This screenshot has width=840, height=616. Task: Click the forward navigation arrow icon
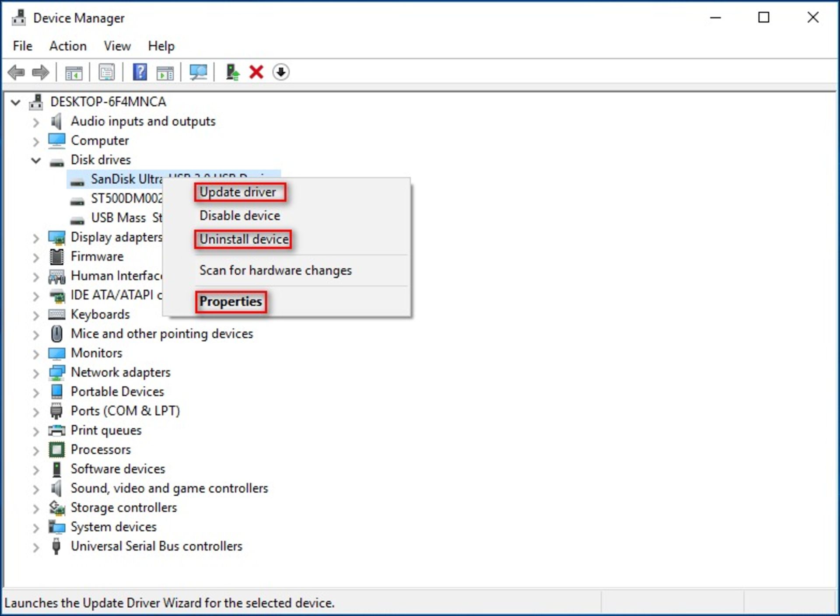tap(40, 72)
